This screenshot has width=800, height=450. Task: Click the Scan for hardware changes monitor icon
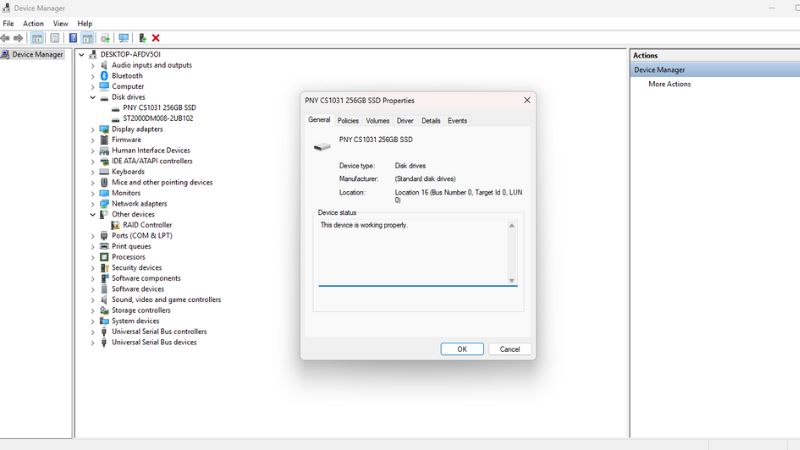click(x=123, y=38)
